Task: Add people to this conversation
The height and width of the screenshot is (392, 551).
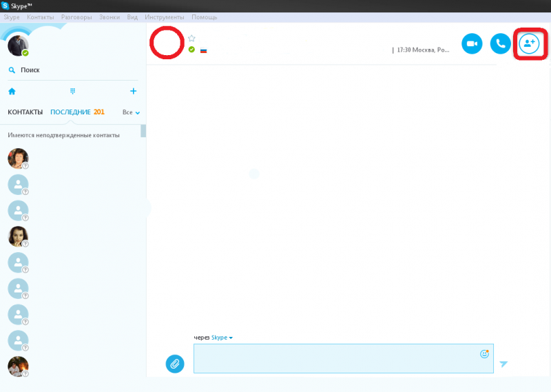Action: coord(529,44)
